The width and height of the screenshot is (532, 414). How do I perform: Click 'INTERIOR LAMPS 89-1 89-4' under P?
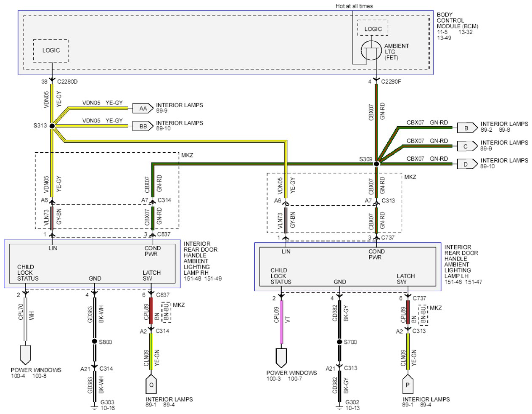pyautogui.click(x=426, y=402)
